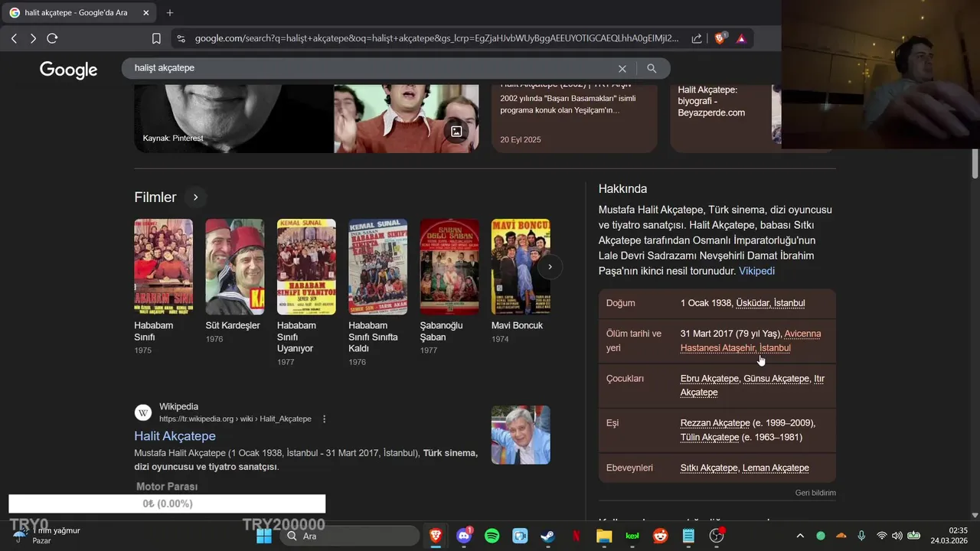Viewport: 980px width, 551px height.
Task: Open Brave Rewards triangle icon
Action: [x=741, y=38]
